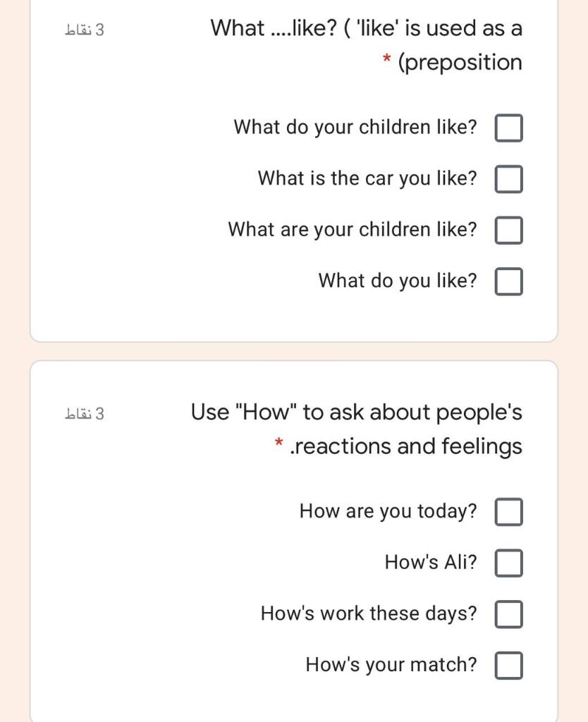Click the points label on the 'How' question
Screen dimensions: 588x722
click(85, 413)
